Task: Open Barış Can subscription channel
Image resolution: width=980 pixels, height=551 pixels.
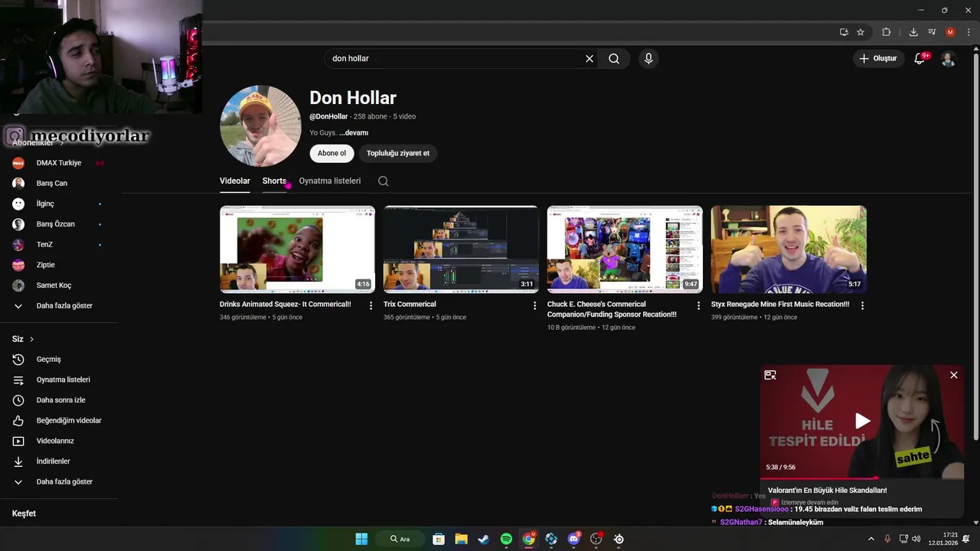Action: click(58, 184)
